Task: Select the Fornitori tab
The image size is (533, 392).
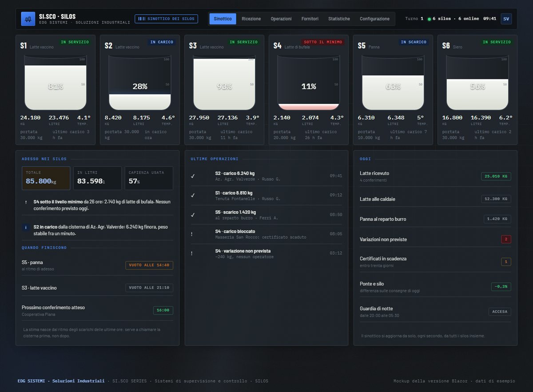Action: point(310,19)
